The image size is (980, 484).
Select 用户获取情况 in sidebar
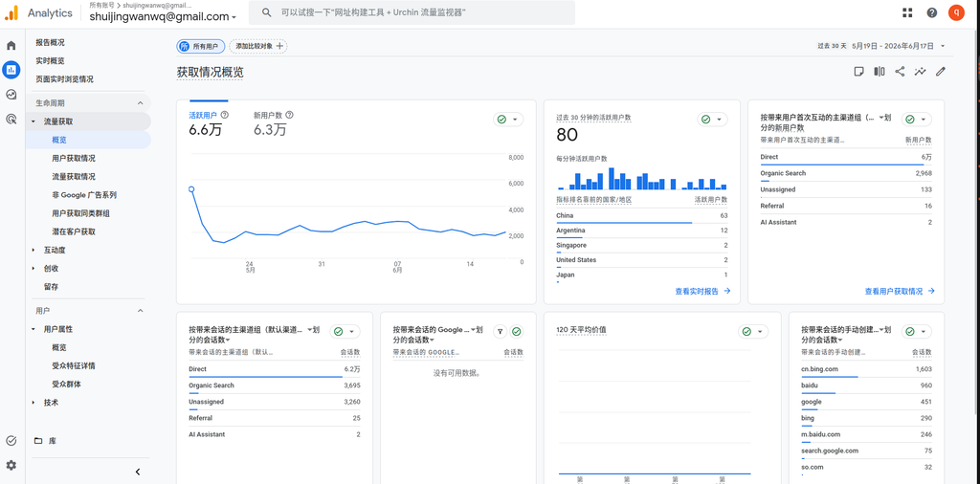tap(74, 159)
